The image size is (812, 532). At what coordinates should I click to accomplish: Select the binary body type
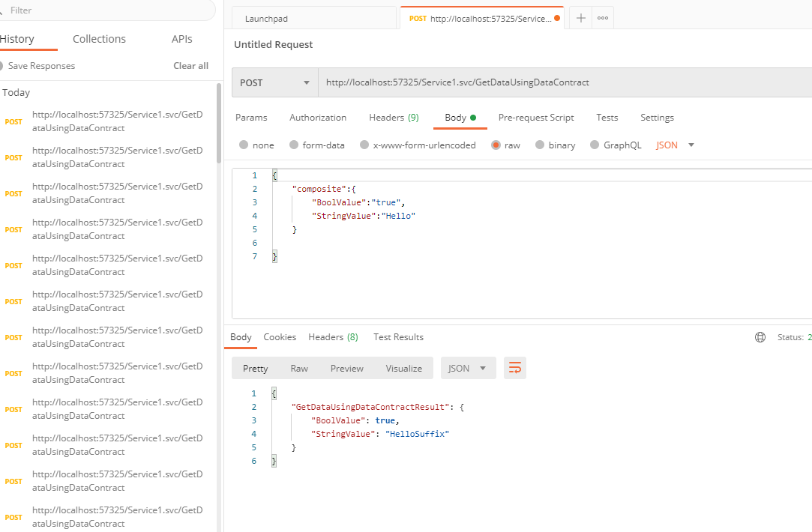click(x=540, y=145)
